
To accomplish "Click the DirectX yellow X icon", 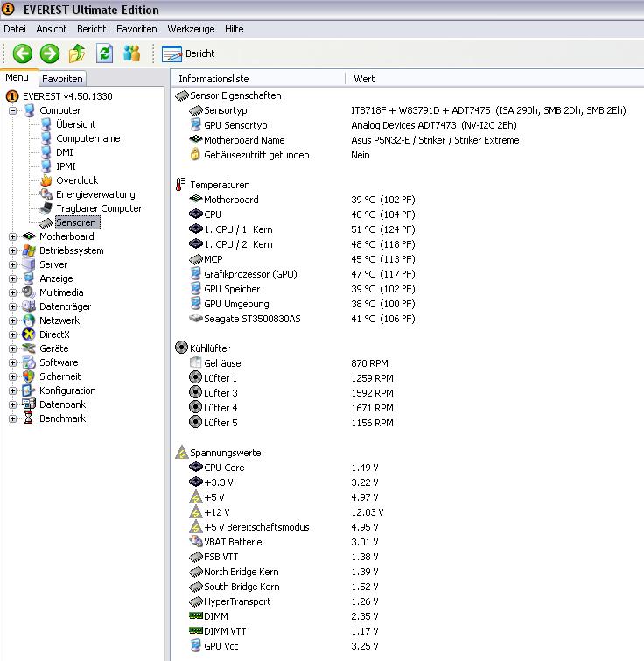I will tap(29, 334).
